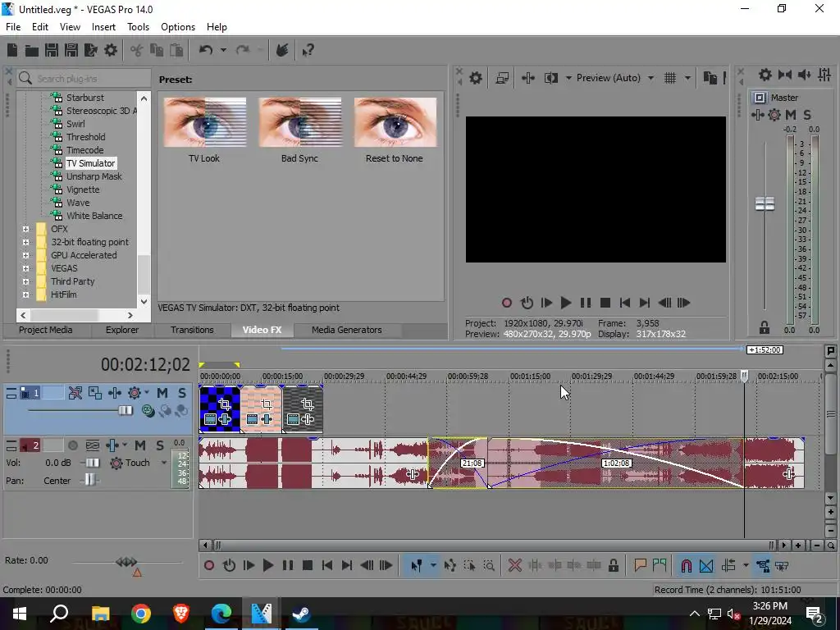
Task: Click the Master FX icon in mixer
Action: pos(757,115)
